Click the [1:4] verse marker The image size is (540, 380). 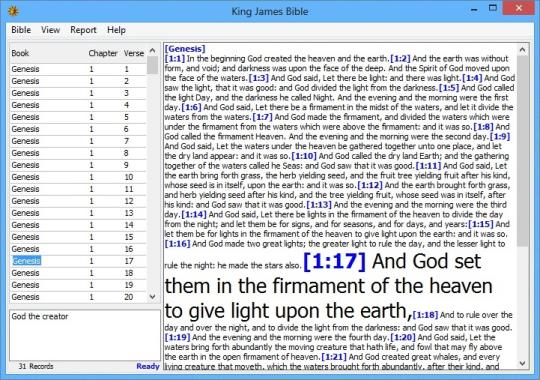point(472,78)
